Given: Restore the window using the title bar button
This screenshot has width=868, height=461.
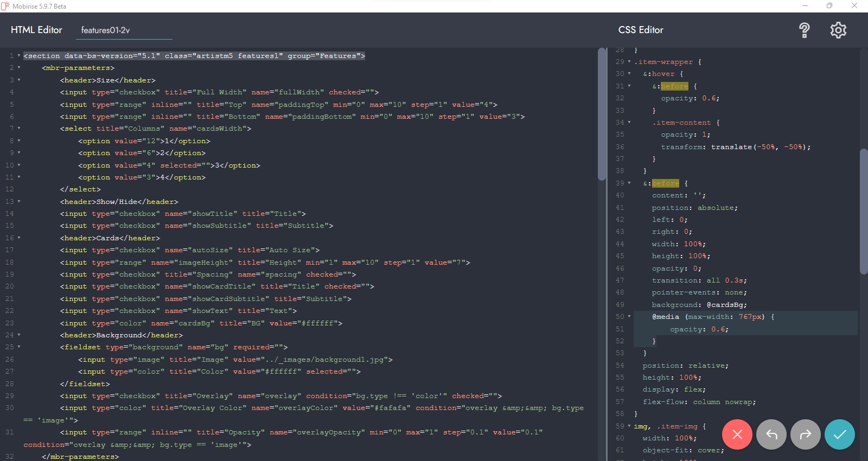Looking at the screenshot, I should [x=829, y=6].
